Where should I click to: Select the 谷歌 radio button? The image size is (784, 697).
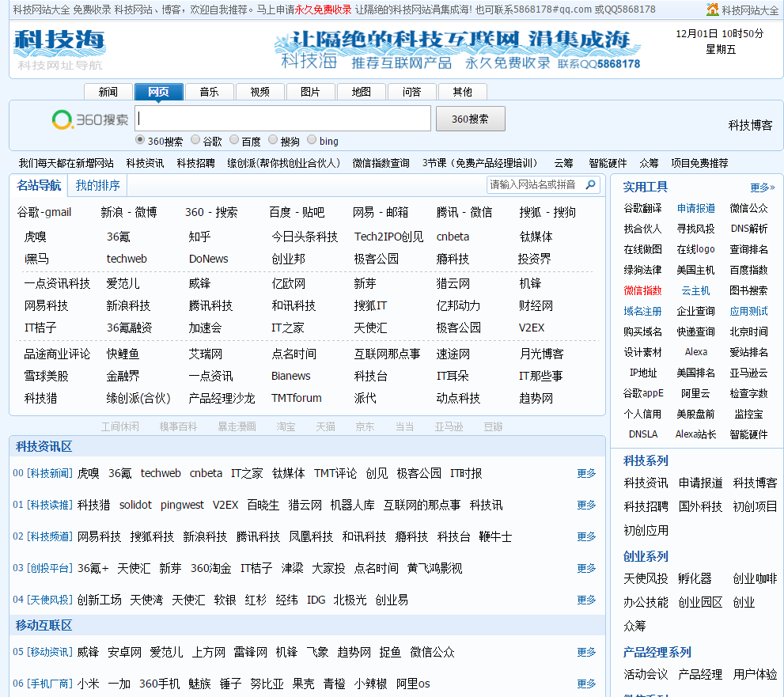195,140
